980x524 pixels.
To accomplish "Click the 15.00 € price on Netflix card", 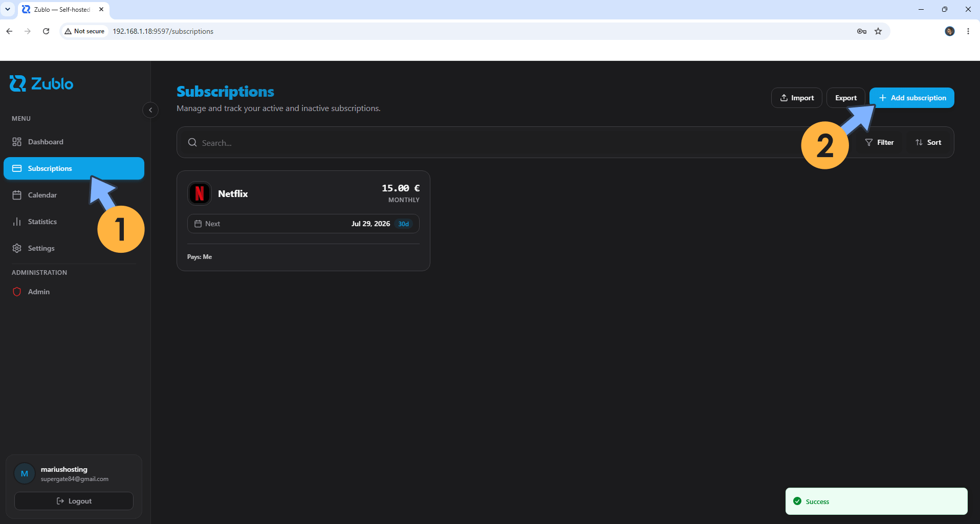I will 401,188.
